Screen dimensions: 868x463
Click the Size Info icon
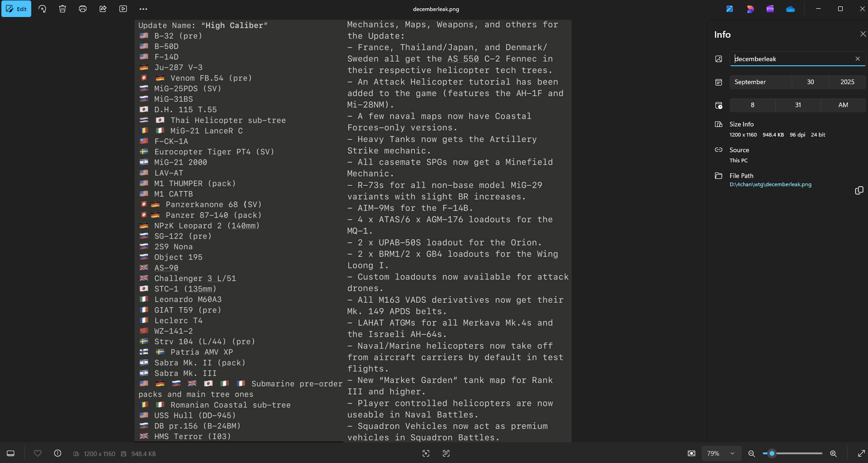click(x=719, y=124)
